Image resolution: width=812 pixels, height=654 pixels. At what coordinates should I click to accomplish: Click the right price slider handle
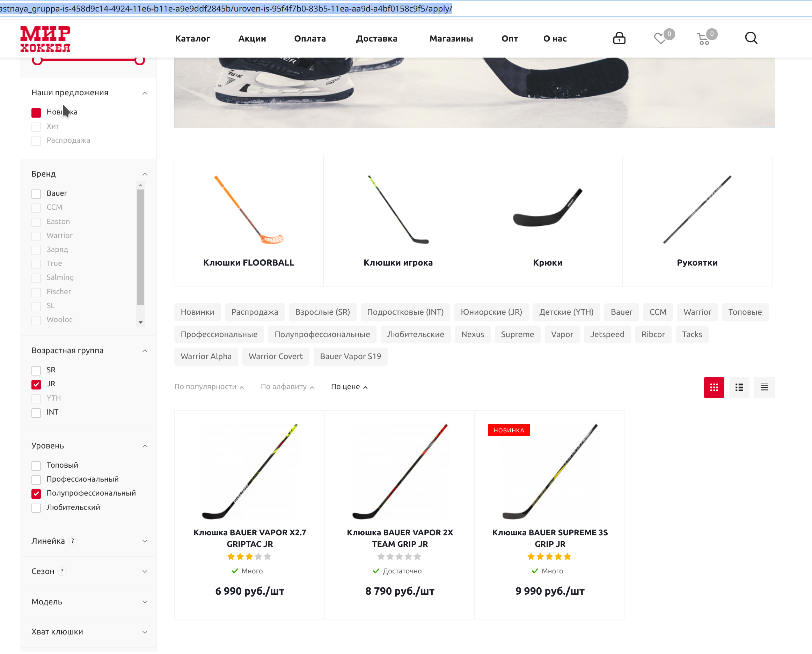click(x=139, y=60)
